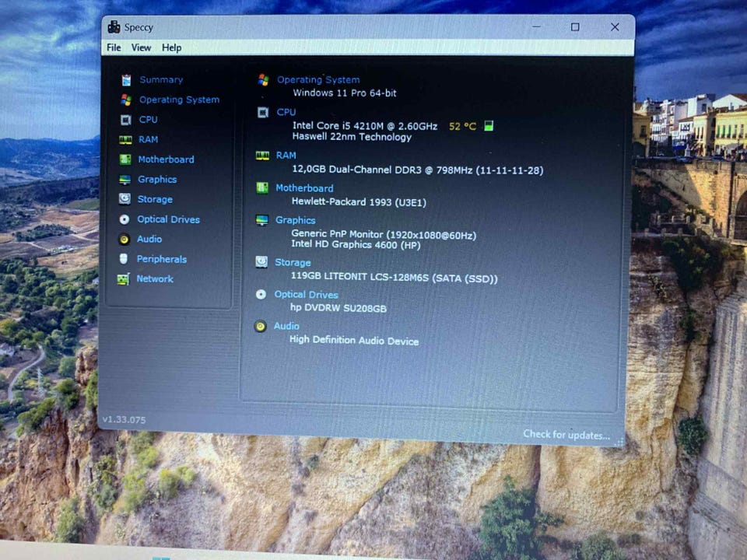Click the Peripherals mouse icon in the sidebar

pyautogui.click(x=124, y=258)
